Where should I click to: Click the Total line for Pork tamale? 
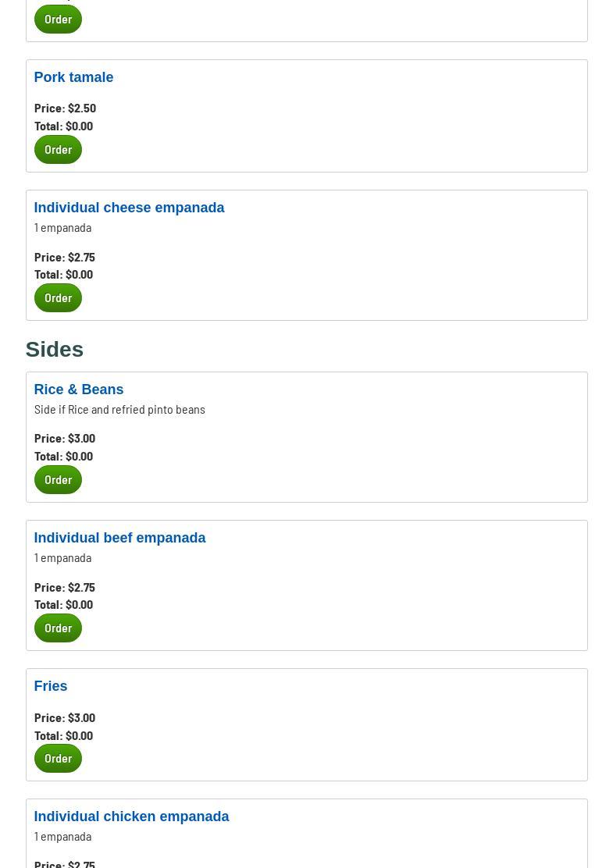[63, 126]
